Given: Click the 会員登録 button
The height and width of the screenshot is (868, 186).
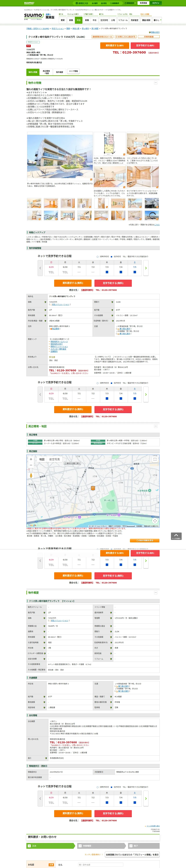Looking at the screenshot, I should [143, 3].
